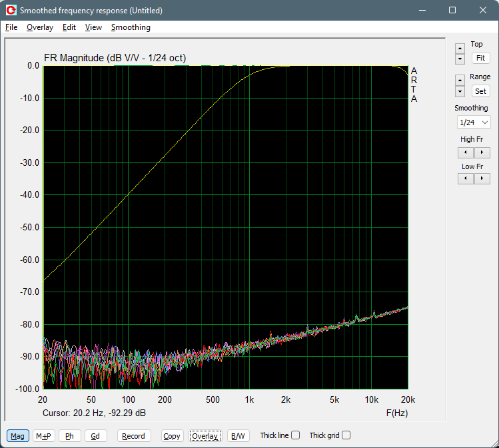Click the Overlay button in the bottom bar
The image size is (499, 448).
pyautogui.click(x=205, y=436)
